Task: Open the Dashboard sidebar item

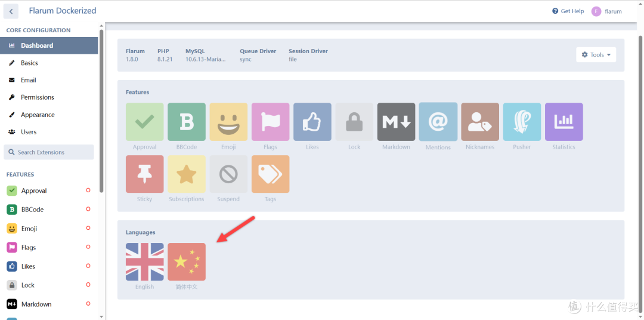Action: click(x=49, y=45)
